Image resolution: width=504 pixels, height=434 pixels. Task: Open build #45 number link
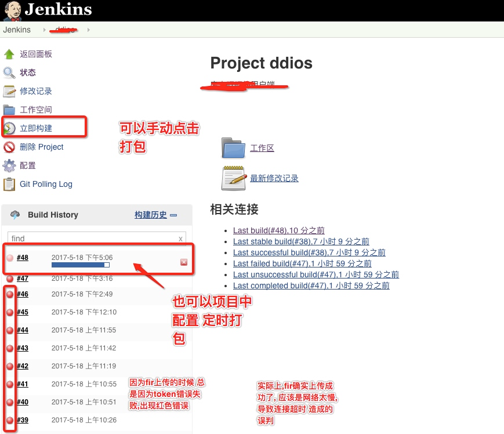(23, 312)
